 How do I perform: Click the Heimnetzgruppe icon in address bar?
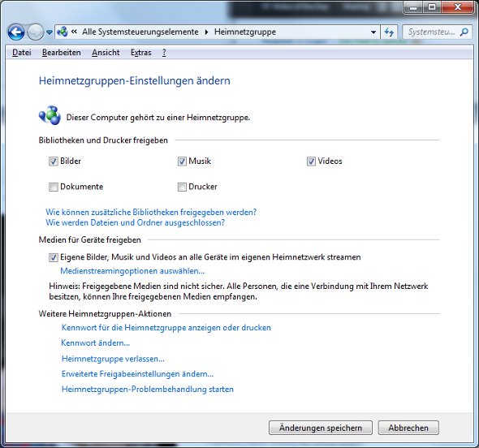click(x=63, y=32)
